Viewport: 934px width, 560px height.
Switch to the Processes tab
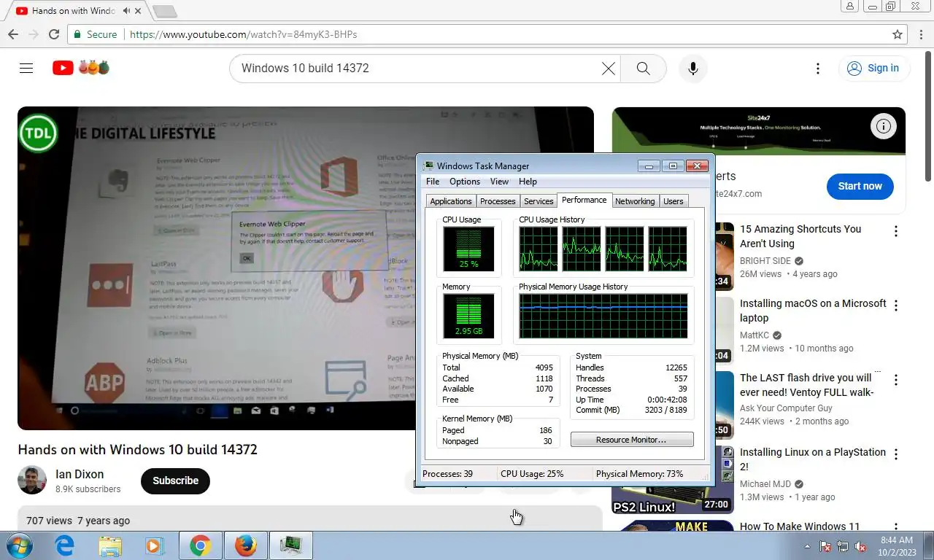pyautogui.click(x=498, y=201)
